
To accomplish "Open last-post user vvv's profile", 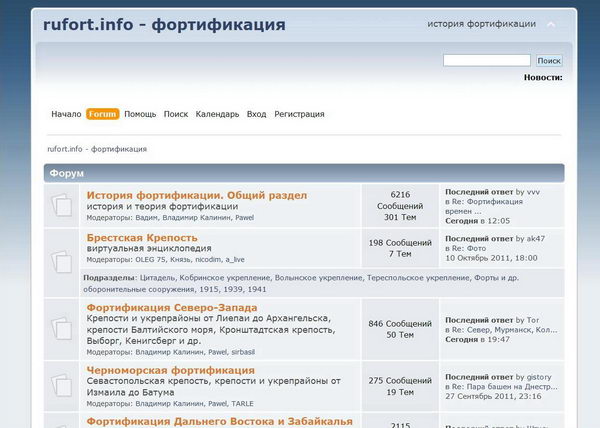I will (533, 192).
